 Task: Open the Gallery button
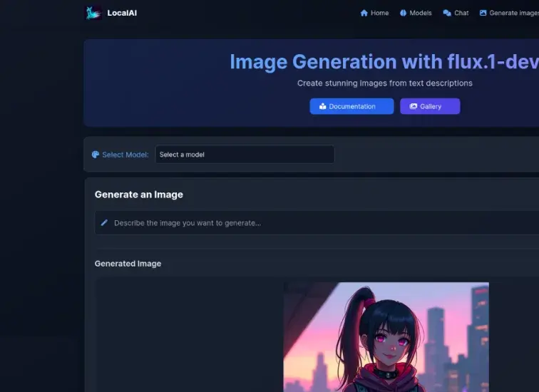pyautogui.click(x=430, y=106)
